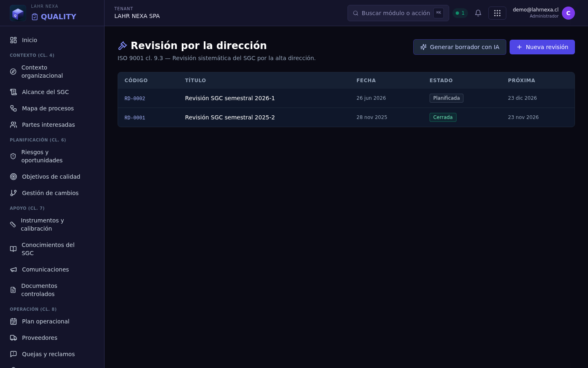Click the gavel icon beside page title
This screenshot has height=368, width=588.
coord(122,46)
